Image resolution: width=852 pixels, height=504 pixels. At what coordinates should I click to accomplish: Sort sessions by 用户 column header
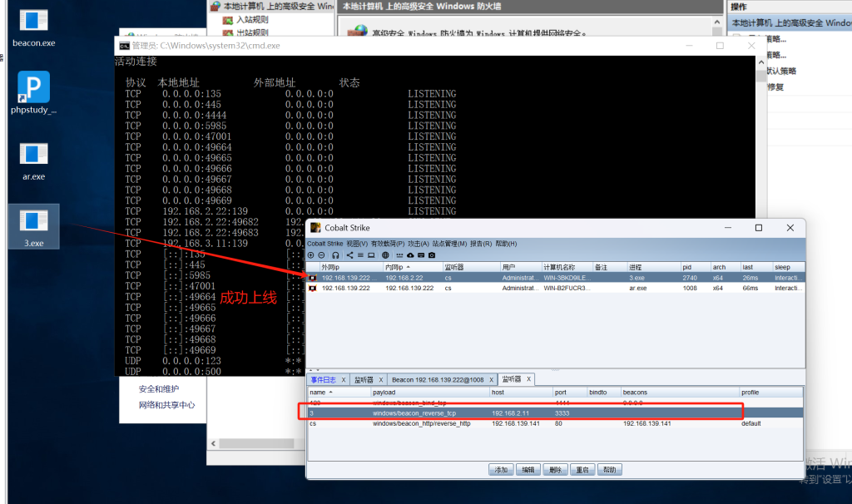coord(521,267)
